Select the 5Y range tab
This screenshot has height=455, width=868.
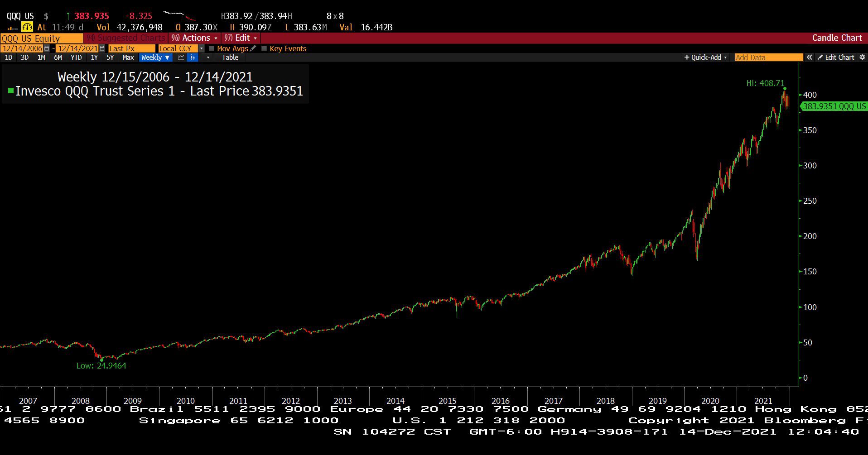(110, 57)
